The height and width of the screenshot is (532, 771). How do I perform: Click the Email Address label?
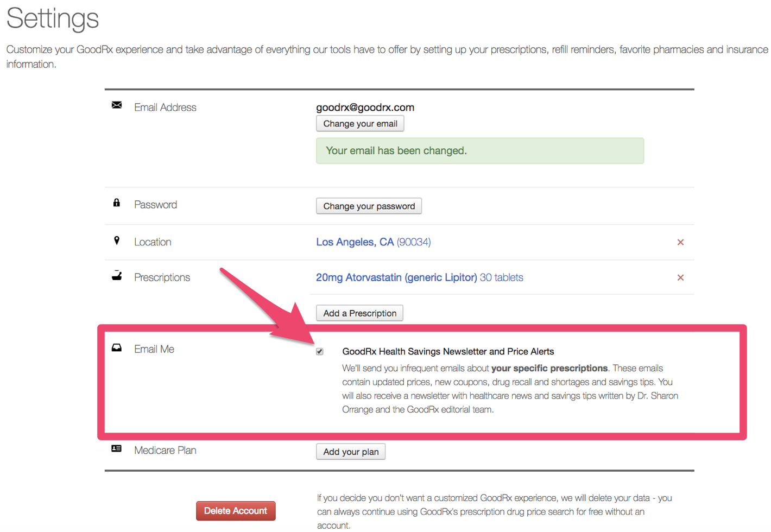point(165,107)
